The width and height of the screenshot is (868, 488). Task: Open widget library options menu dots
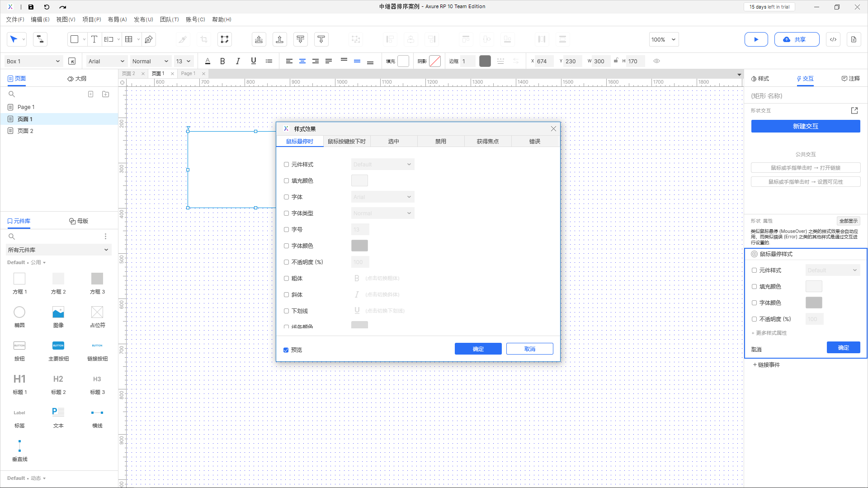click(106, 237)
